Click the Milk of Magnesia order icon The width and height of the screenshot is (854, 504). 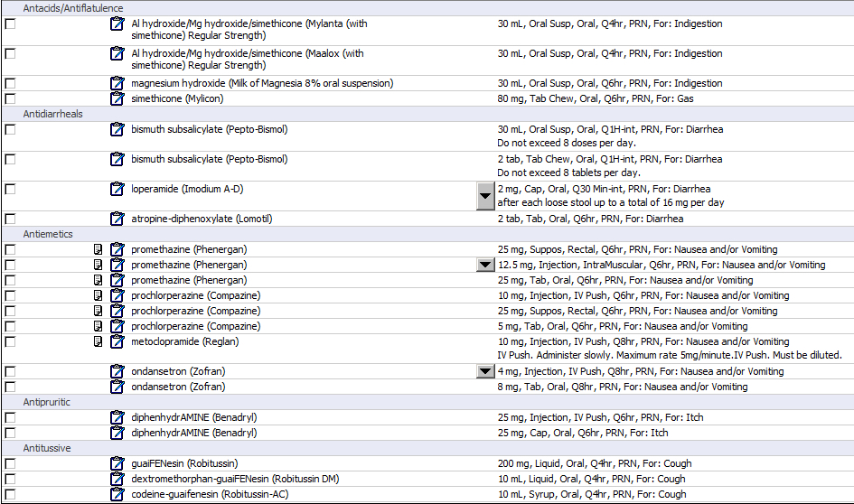click(x=117, y=83)
